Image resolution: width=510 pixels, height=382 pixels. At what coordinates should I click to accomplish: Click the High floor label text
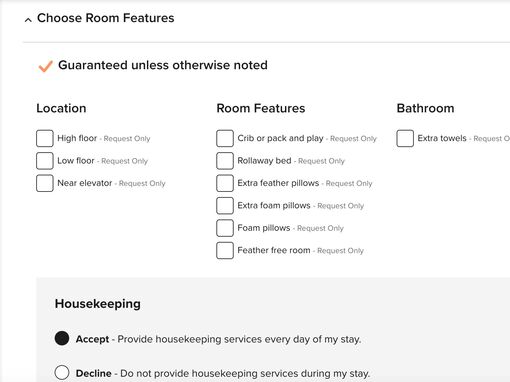coord(77,138)
